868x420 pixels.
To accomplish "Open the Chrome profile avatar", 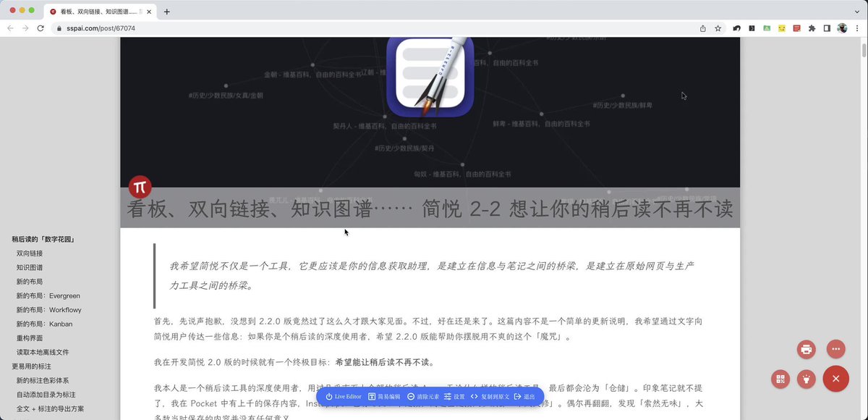I will [842, 28].
